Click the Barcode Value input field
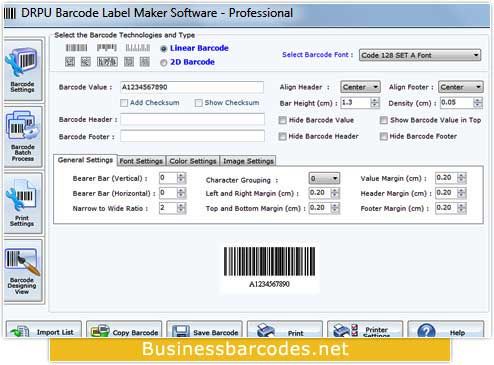494x365 pixels. pyautogui.click(x=192, y=87)
